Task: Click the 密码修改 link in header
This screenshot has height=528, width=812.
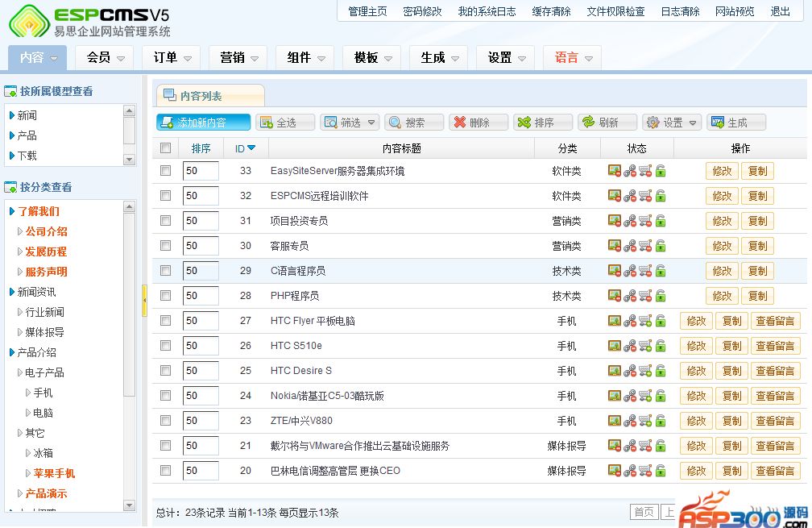Action: 422,11
